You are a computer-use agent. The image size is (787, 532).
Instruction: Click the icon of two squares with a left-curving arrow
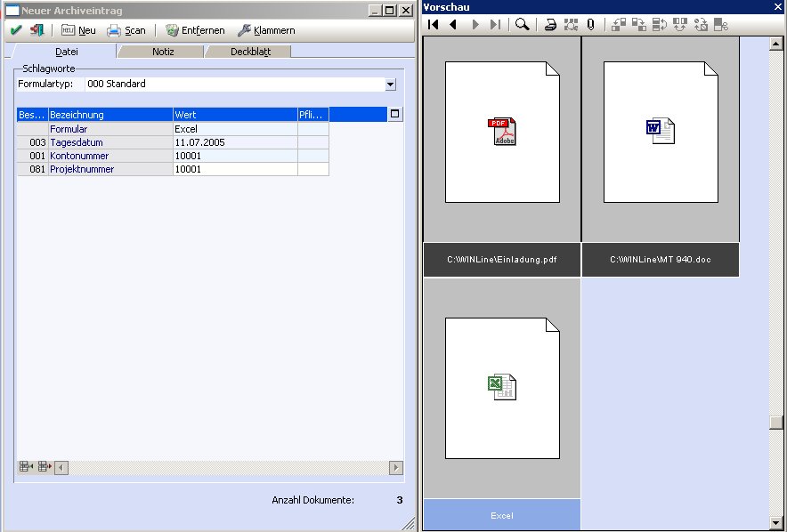click(619, 24)
